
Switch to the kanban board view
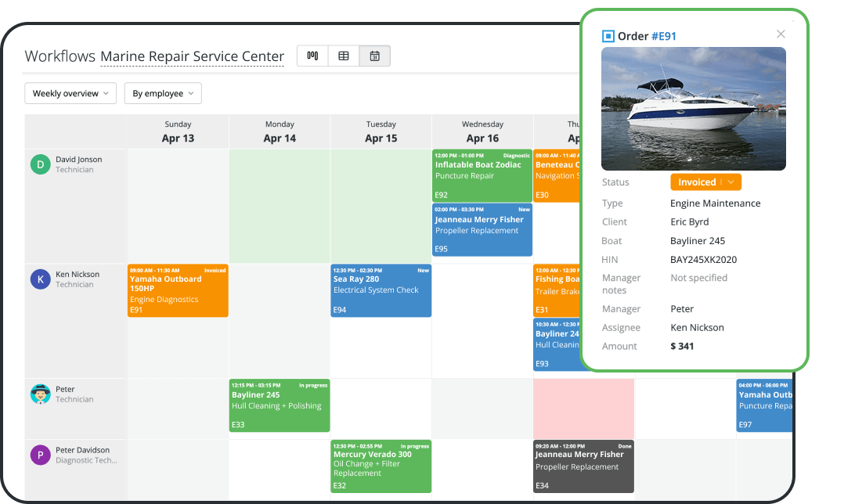312,56
